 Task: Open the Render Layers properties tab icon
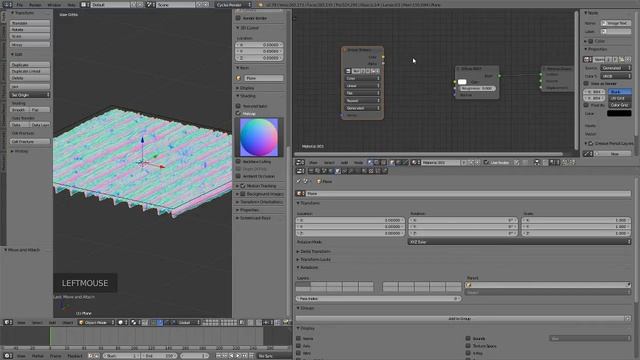coord(317,171)
